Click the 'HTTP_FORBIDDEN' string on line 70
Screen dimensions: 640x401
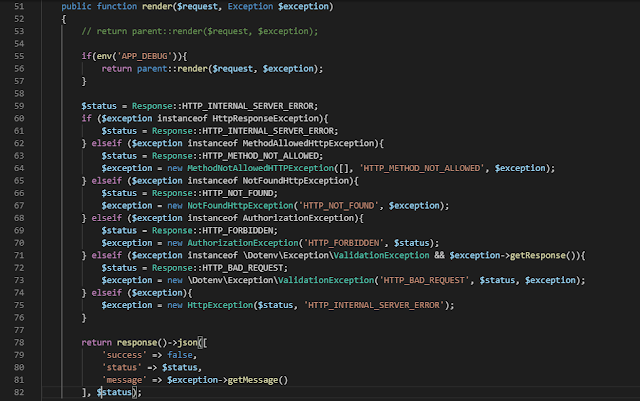pyautogui.click(x=344, y=243)
